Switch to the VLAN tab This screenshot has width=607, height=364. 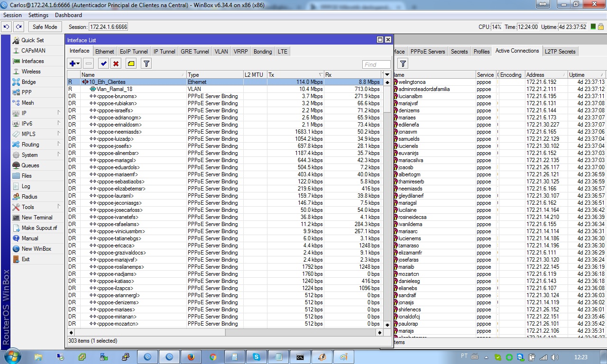tap(221, 52)
